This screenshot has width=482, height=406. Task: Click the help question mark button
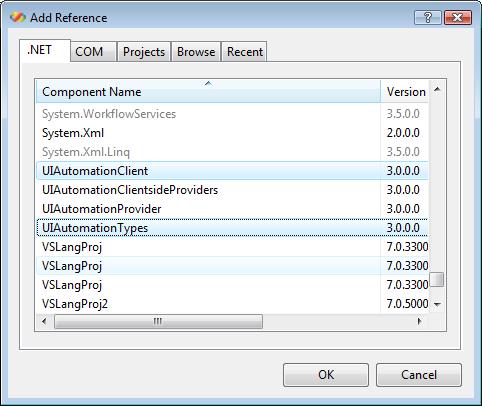428,17
